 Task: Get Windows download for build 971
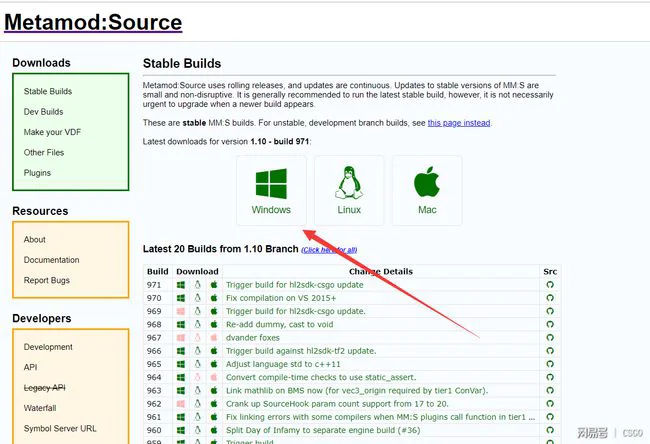pyautogui.click(x=181, y=285)
